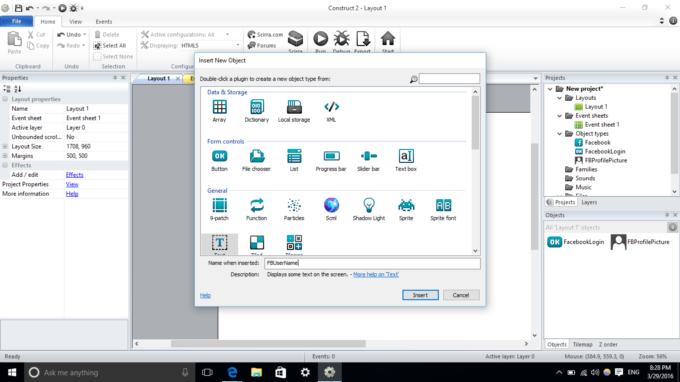Open the File menu
Screen dimensions: 680x382
(x=16, y=21)
